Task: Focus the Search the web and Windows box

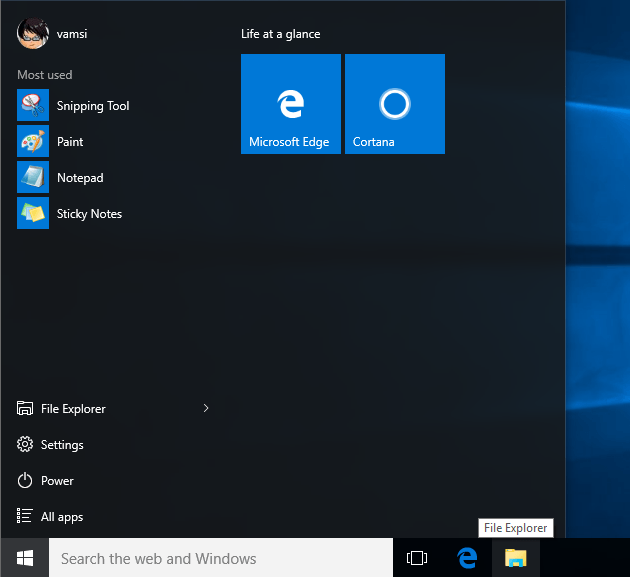Action: click(221, 558)
